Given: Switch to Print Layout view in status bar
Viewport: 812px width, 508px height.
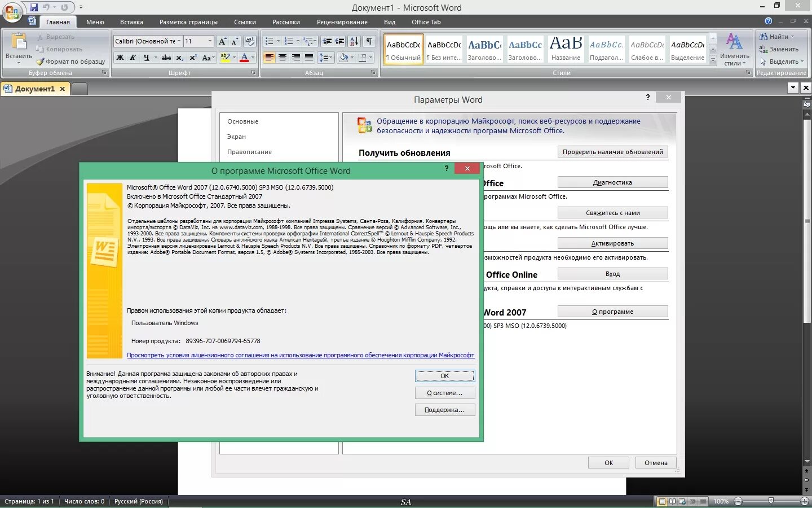Looking at the screenshot, I should tap(663, 501).
